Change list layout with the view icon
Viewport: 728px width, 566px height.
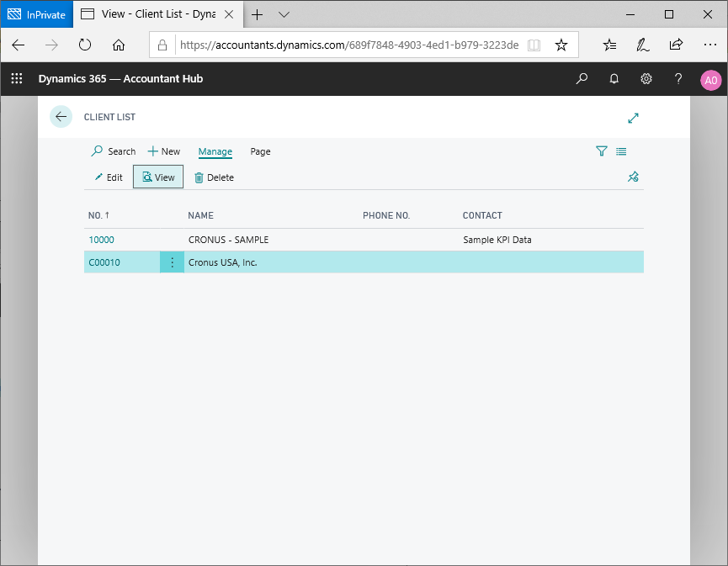tap(621, 151)
